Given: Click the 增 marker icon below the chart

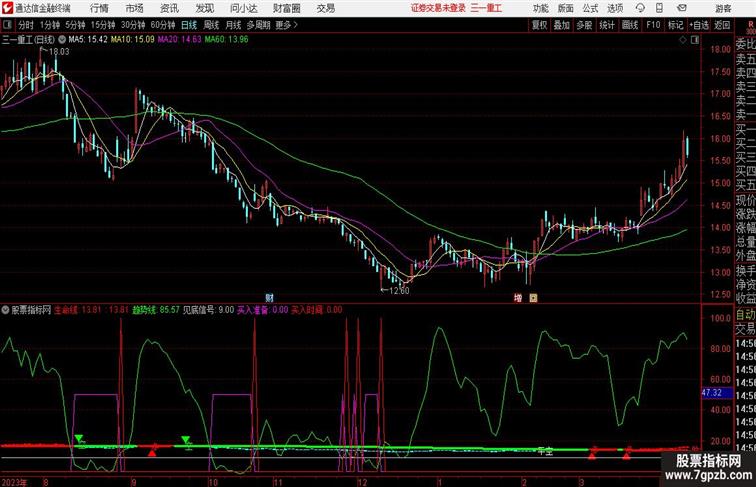Looking at the screenshot, I should (x=518, y=298).
